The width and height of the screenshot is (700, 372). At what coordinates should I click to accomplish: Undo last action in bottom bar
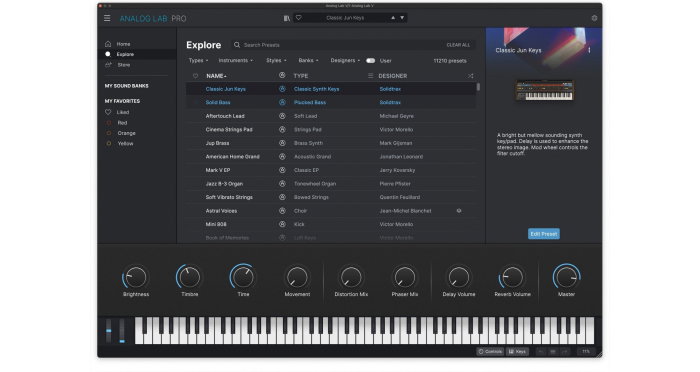coord(541,352)
